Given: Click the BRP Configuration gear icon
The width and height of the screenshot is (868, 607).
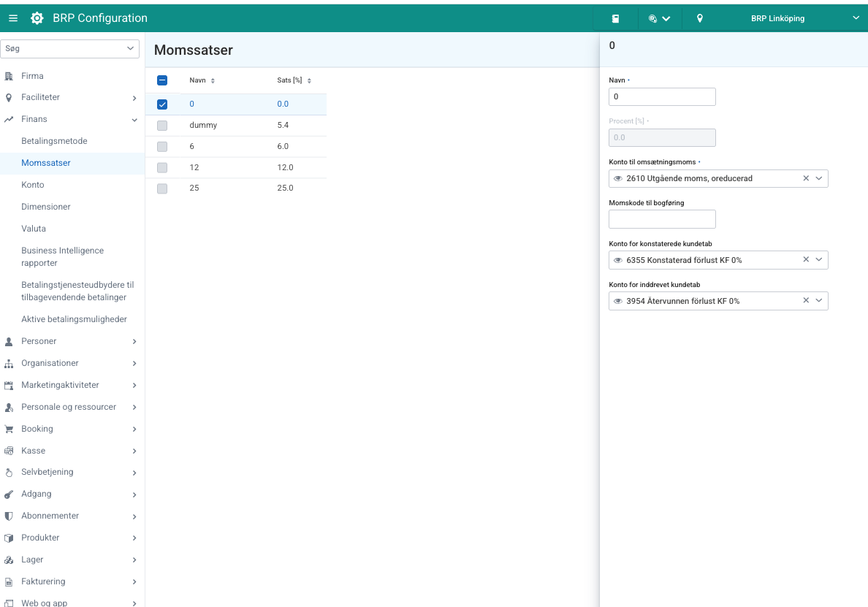Looking at the screenshot, I should tap(37, 18).
